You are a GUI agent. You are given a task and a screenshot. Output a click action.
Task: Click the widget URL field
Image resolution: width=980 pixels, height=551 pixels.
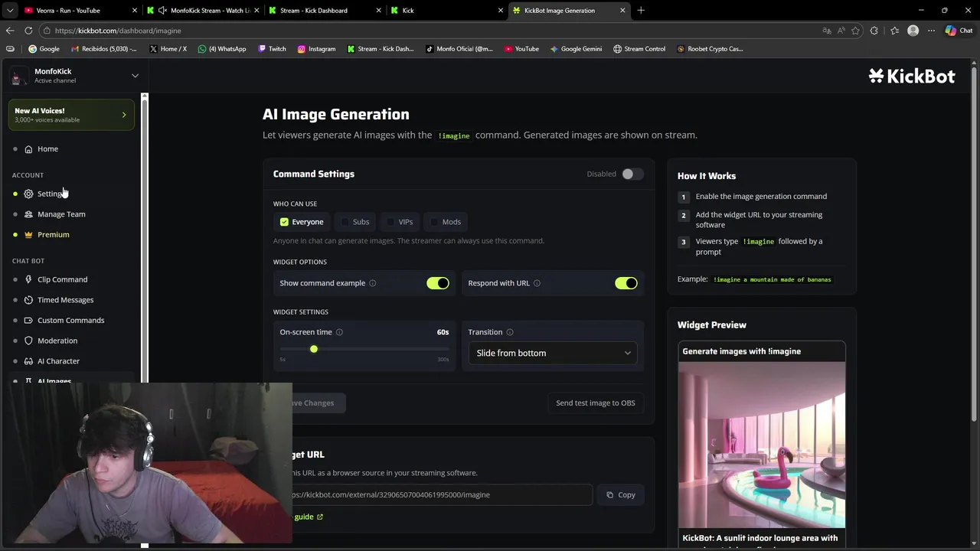click(x=442, y=495)
